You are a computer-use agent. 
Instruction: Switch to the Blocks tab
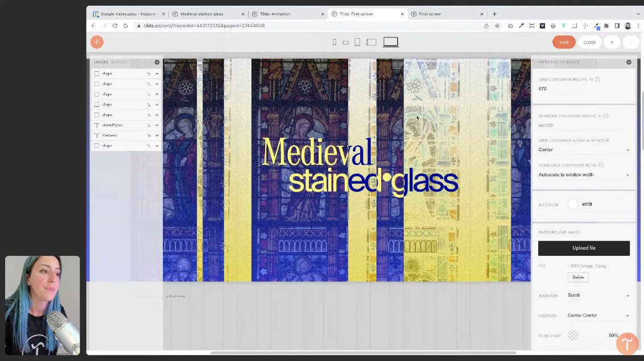coord(119,62)
